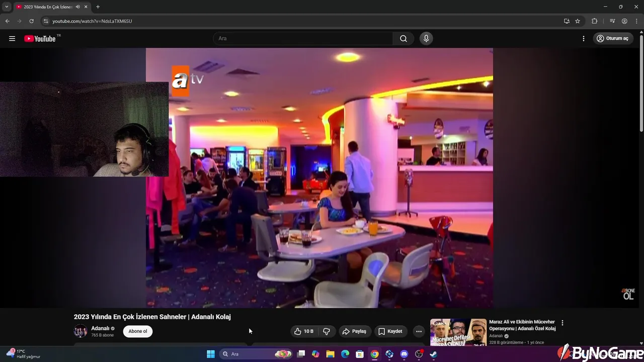Reload the YouTube page

tap(31, 21)
